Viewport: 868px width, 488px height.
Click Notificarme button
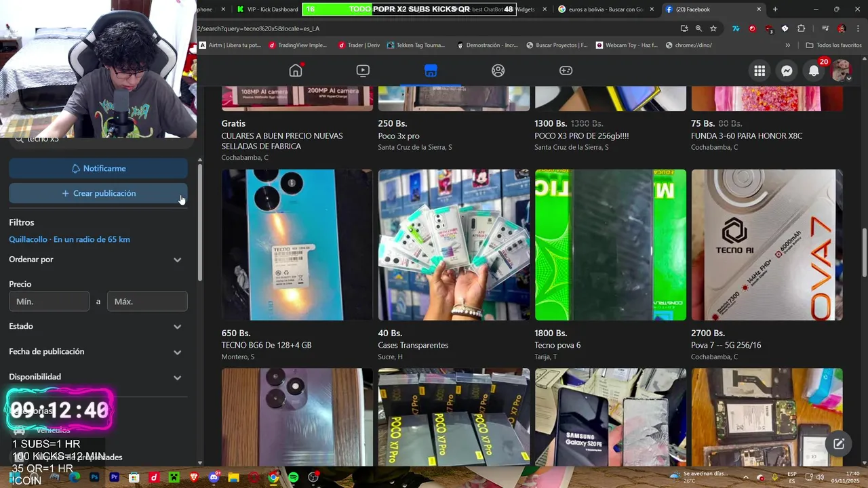pos(98,168)
